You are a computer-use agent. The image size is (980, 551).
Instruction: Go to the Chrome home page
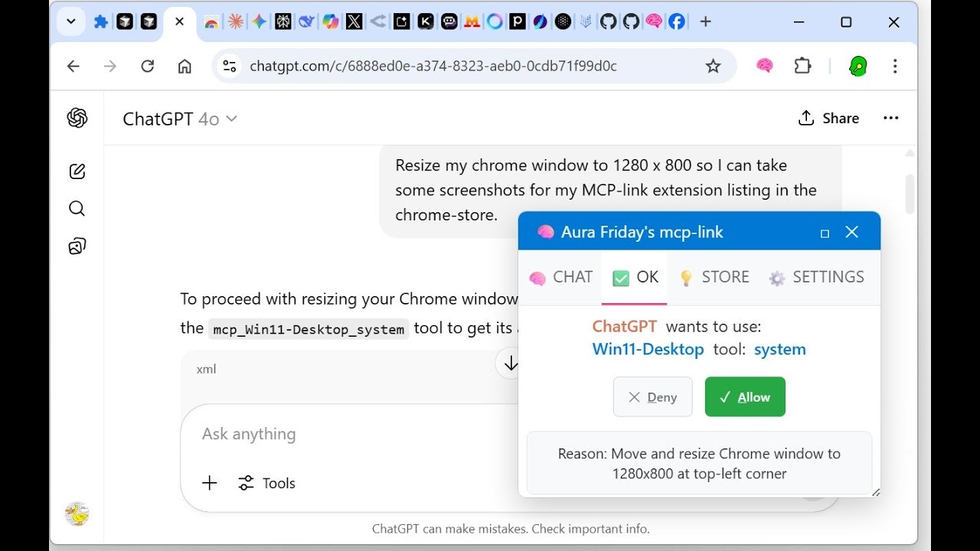(185, 67)
